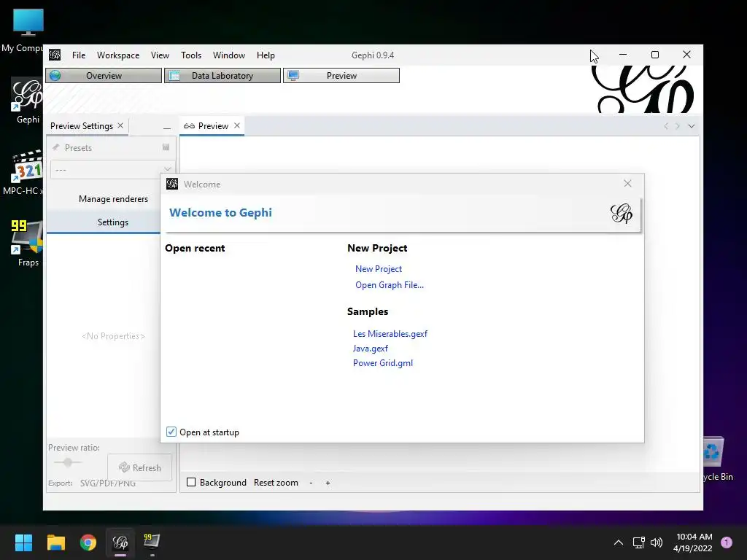The height and width of the screenshot is (560, 747).
Task: Click the MPC-HC desktop shortcut
Action: pyautogui.click(x=26, y=171)
